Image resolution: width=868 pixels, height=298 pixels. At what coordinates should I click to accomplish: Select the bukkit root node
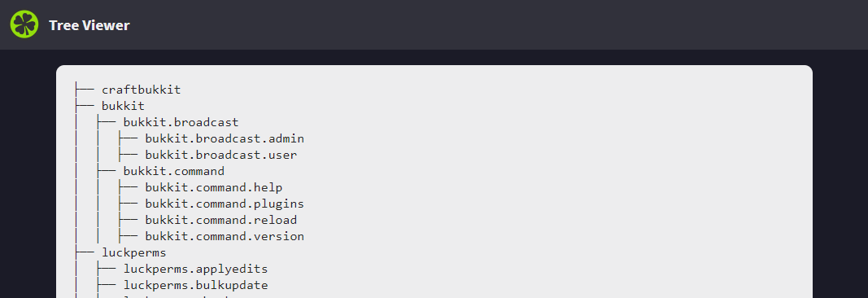[x=123, y=106]
